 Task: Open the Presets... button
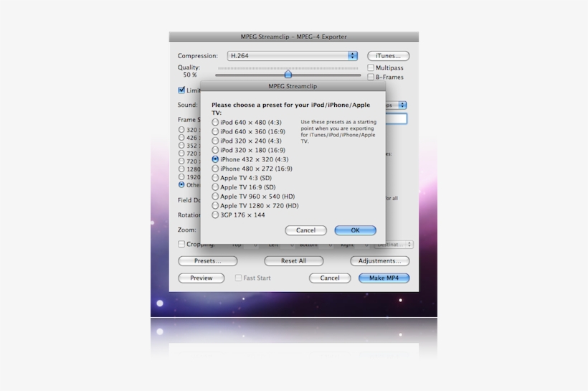208,261
